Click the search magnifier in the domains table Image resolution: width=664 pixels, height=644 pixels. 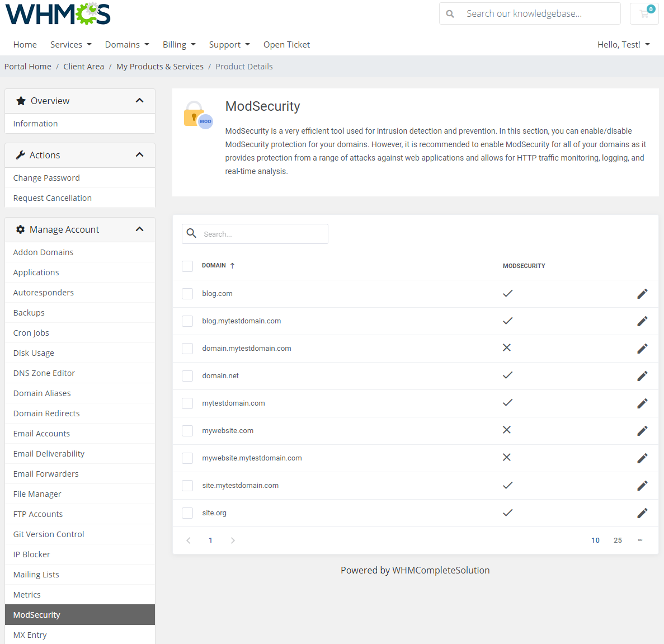tap(190, 233)
